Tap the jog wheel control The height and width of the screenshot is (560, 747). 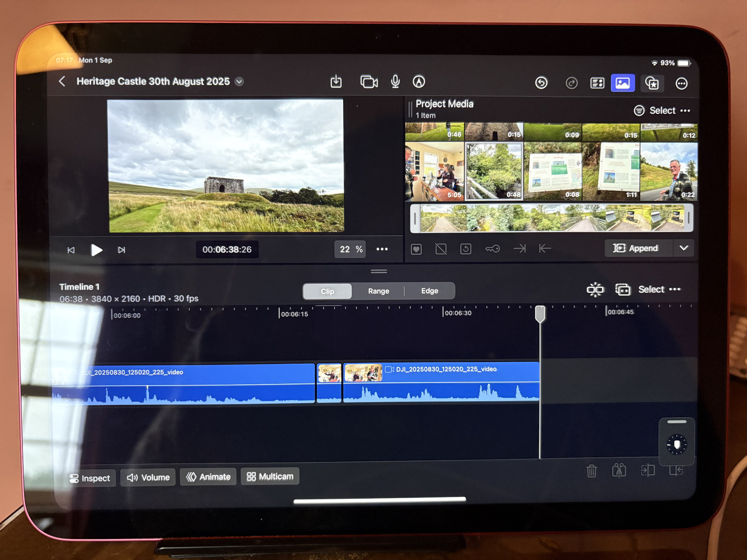tap(677, 444)
